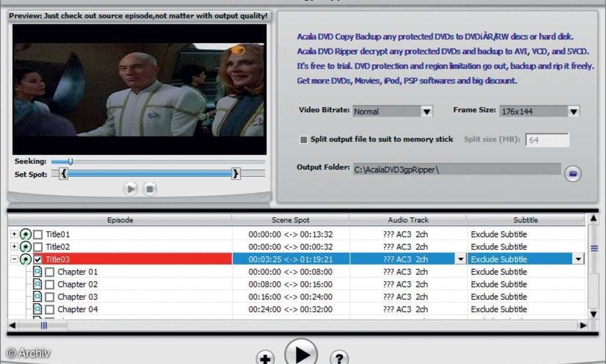Open the Frame Size dropdown
This screenshot has width=606, height=364.
click(574, 112)
